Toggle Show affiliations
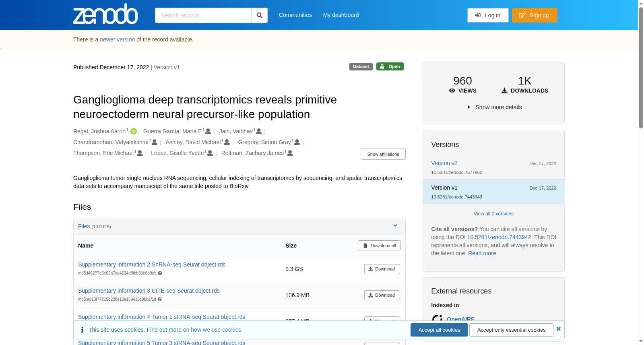The width and height of the screenshot is (644, 345). tap(383, 154)
